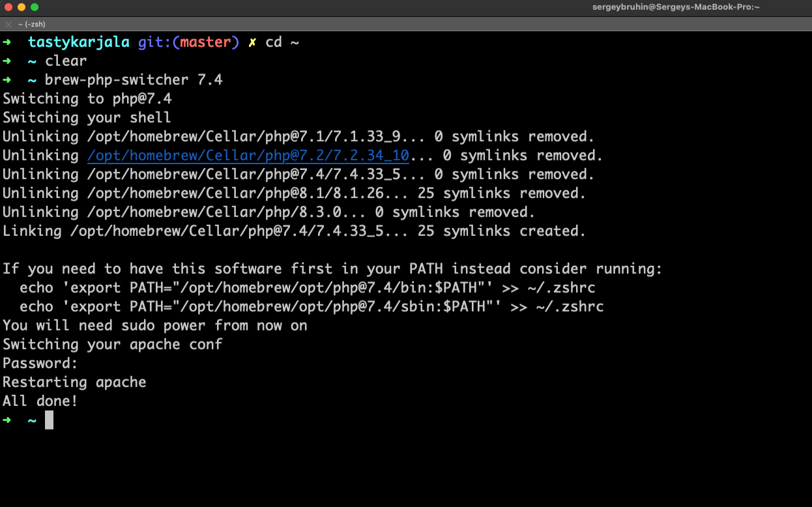Close the zsh tab with the x icon
This screenshot has height=507, width=812.
8,25
